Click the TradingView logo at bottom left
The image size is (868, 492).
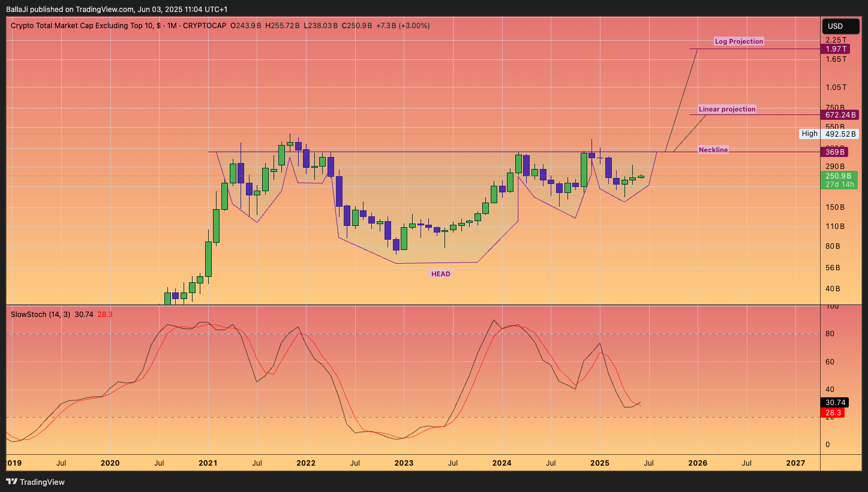click(35, 482)
